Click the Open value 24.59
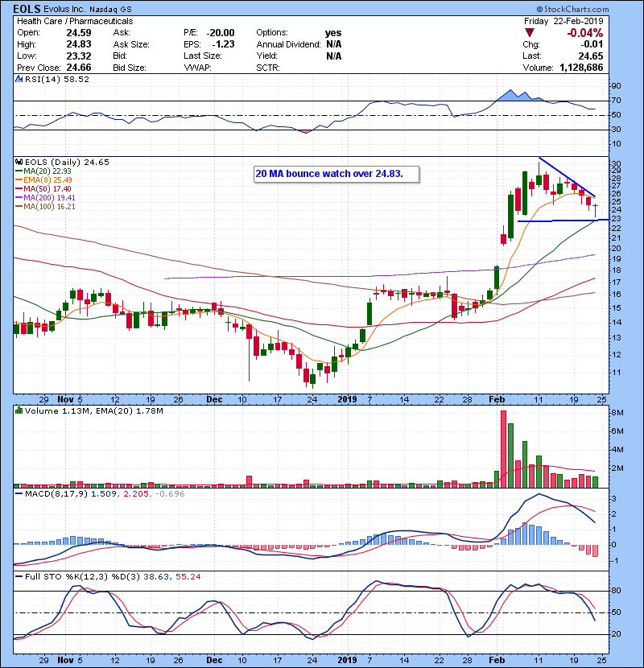 (78, 33)
